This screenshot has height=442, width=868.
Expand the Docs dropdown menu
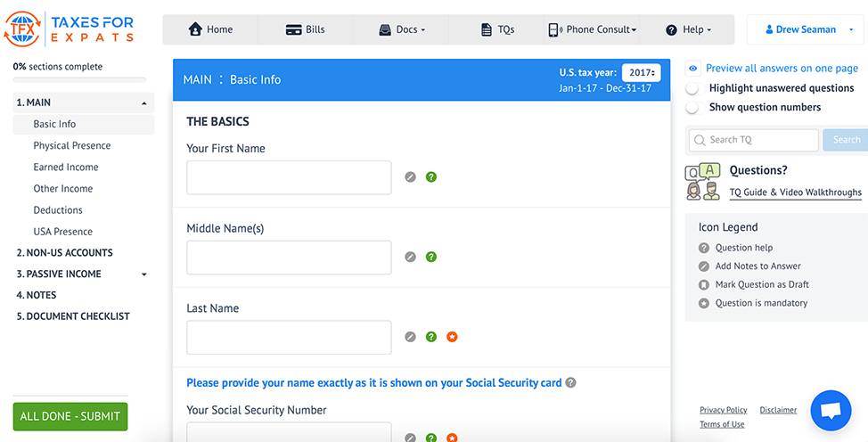click(401, 29)
